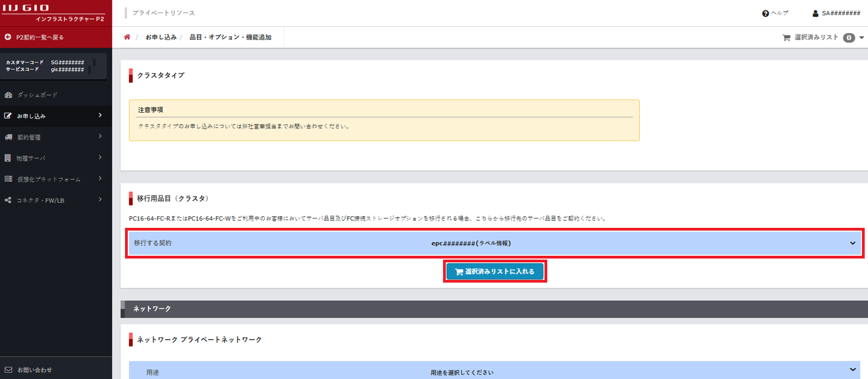Click the 選択済みリストに入れる button
The height and width of the screenshot is (379, 868).
[495, 272]
